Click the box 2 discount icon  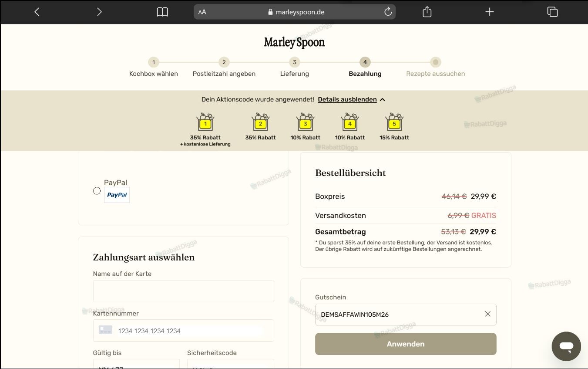(x=260, y=122)
